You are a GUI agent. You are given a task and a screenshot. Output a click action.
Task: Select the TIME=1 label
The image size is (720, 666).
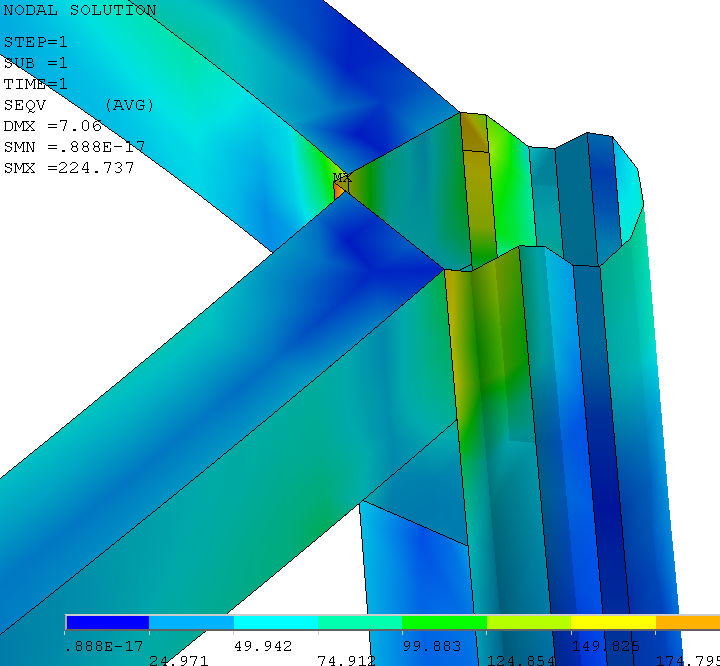pyautogui.click(x=35, y=85)
